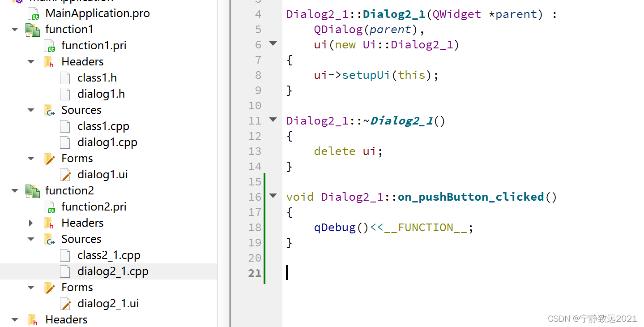Collapse Forms under function1
Image resolution: width=644 pixels, height=327 pixels.
(x=31, y=158)
